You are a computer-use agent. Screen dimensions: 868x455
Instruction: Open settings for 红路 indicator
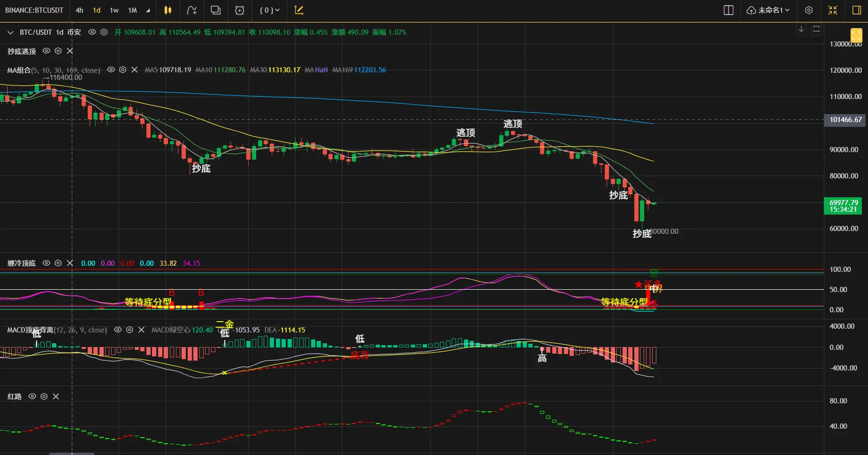44,396
